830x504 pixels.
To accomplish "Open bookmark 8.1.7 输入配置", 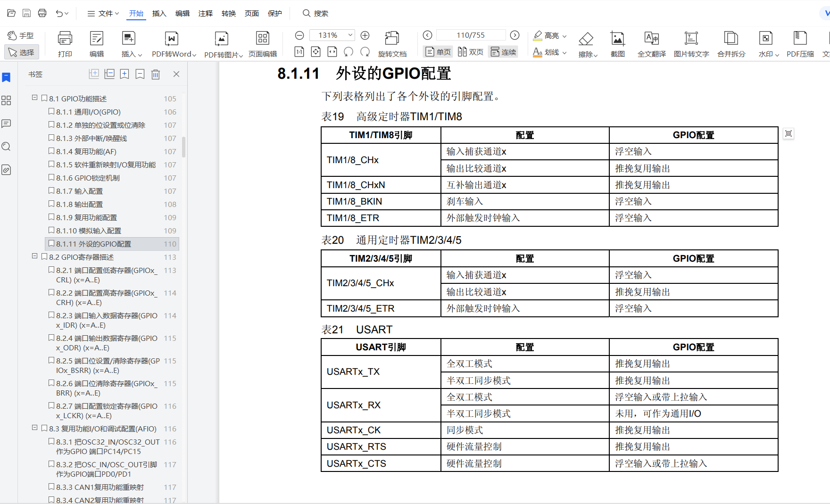I will click(x=79, y=191).
